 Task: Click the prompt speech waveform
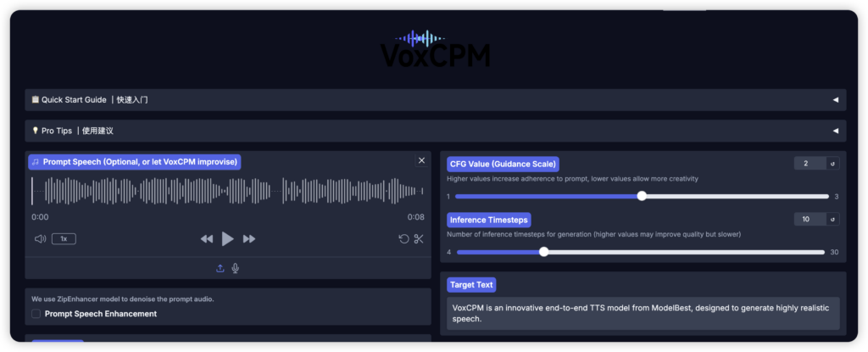point(227,191)
